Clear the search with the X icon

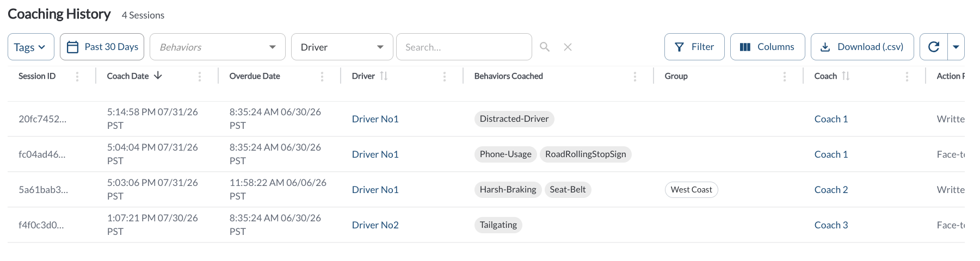point(568,47)
